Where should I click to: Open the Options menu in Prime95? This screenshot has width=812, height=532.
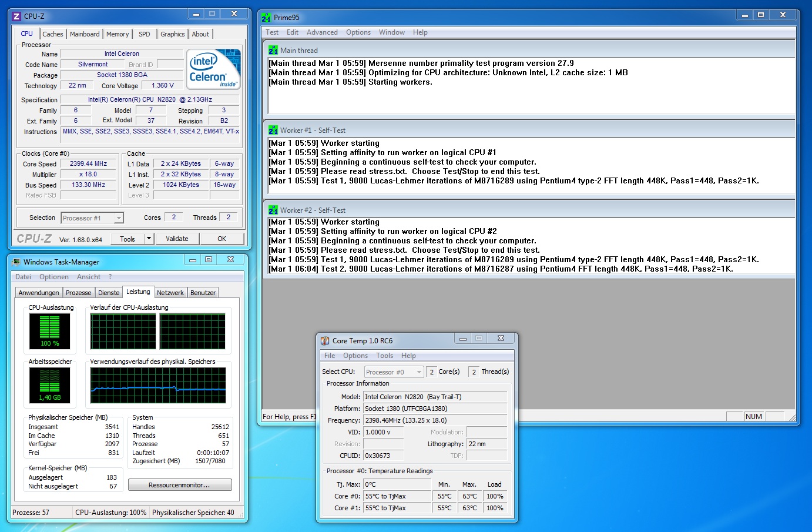(358, 32)
